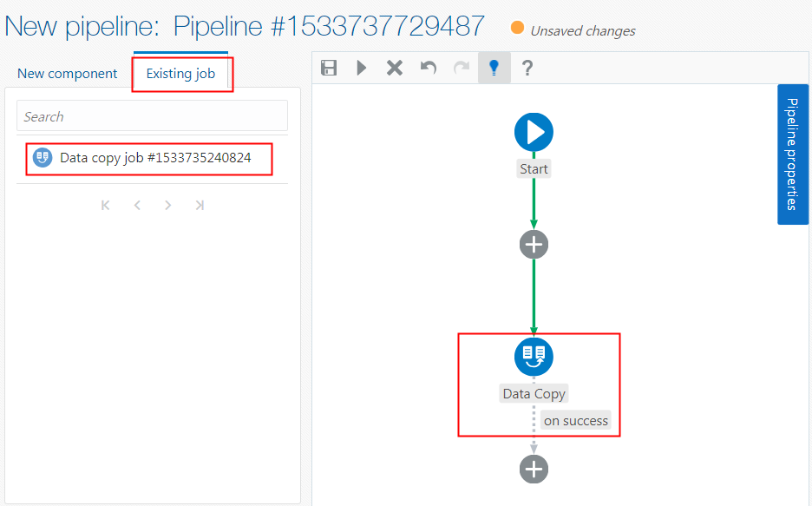Undo the last pipeline change
The width and height of the screenshot is (812, 506).
pos(428,67)
